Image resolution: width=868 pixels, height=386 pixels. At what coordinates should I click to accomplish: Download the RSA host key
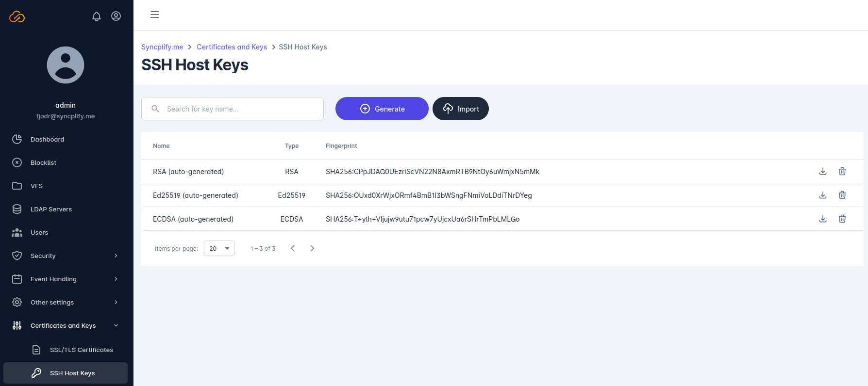(823, 171)
